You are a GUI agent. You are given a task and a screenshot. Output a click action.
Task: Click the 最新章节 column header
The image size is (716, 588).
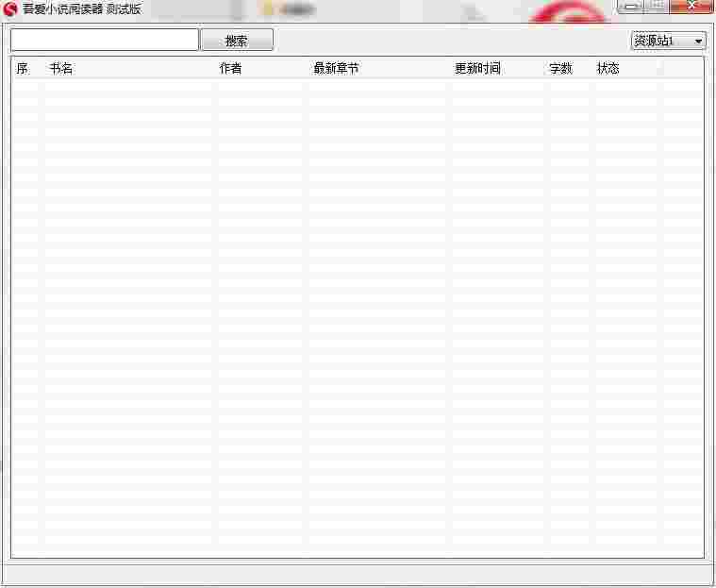378,69
